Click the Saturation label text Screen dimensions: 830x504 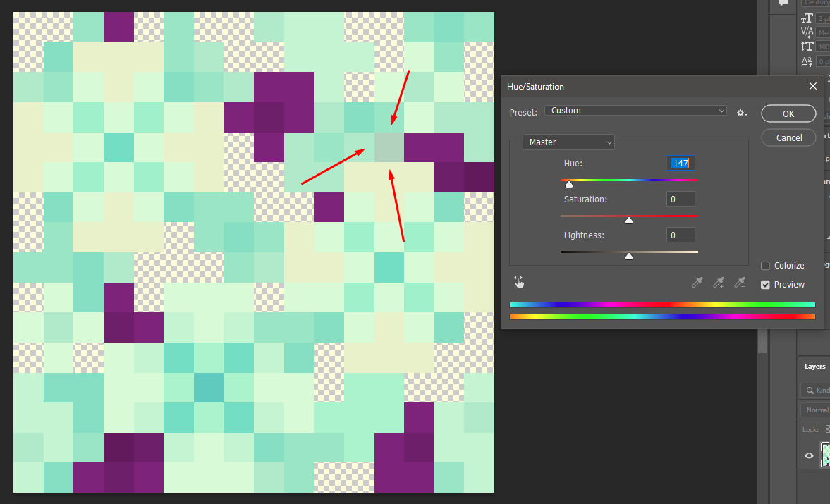click(x=585, y=199)
